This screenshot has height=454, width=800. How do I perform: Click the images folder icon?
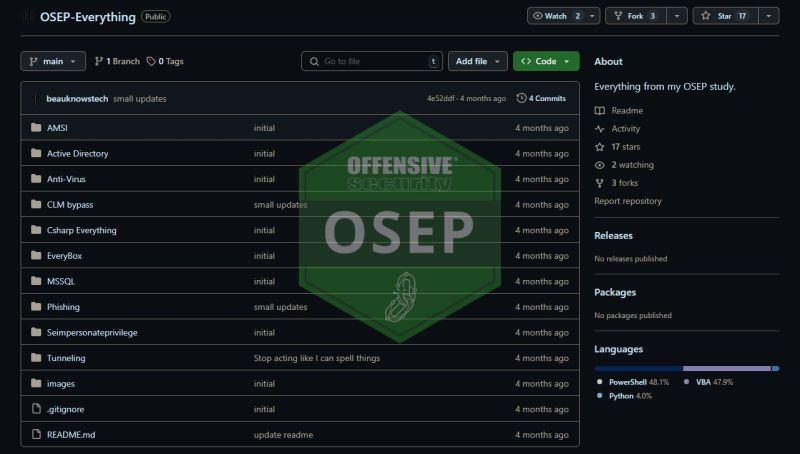point(36,383)
